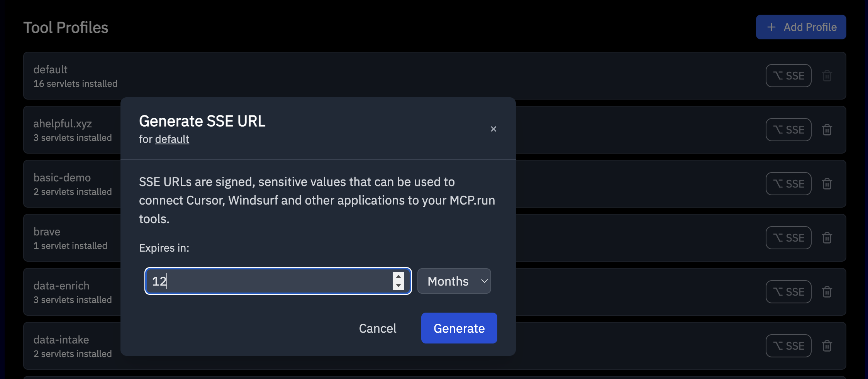Remove the basic-demo profile with trash icon

pos(827,184)
